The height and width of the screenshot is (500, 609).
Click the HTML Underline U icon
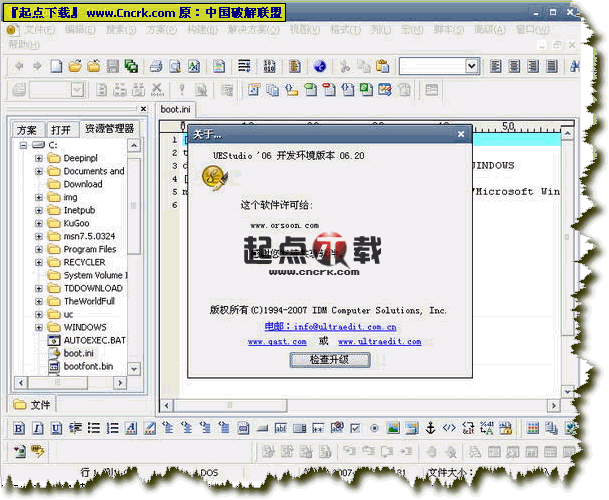coord(56,428)
